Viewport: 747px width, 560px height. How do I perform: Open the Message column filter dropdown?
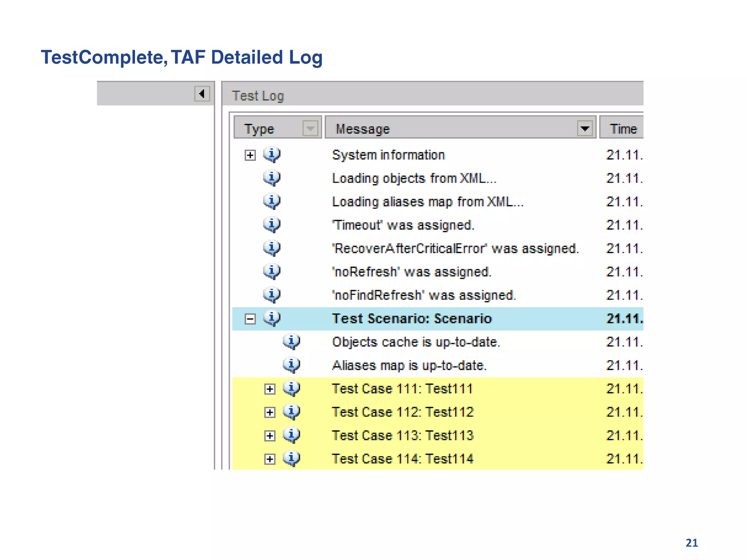coord(585,128)
